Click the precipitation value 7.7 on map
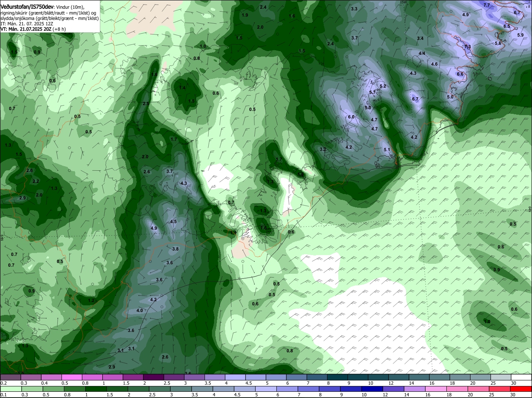 (487, 5)
